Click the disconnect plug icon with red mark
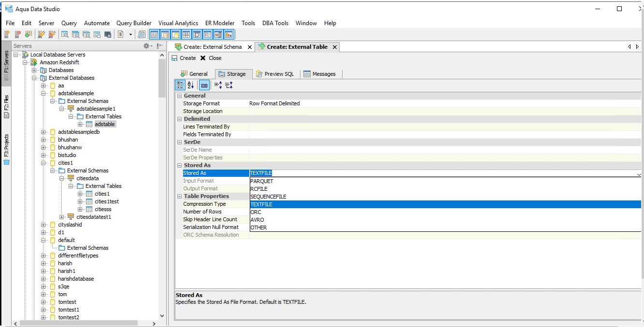Image resolution: width=644 pixels, height=327 pixels. 52,34
